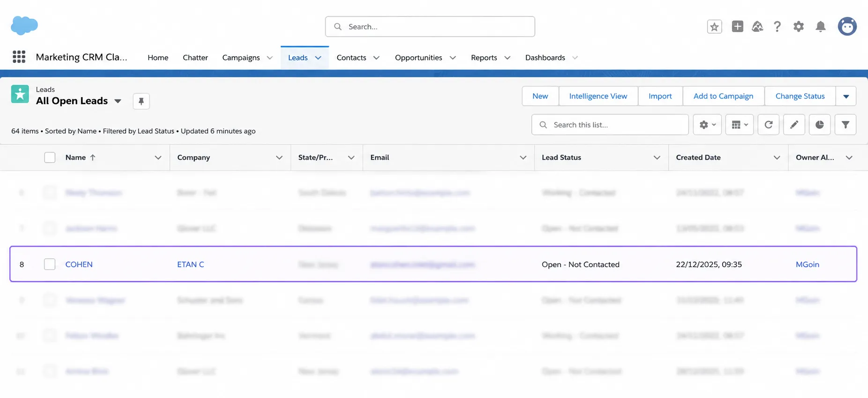
Task: Open the Campaigns tab dropdown chevron
Action: tap(269, 58)
